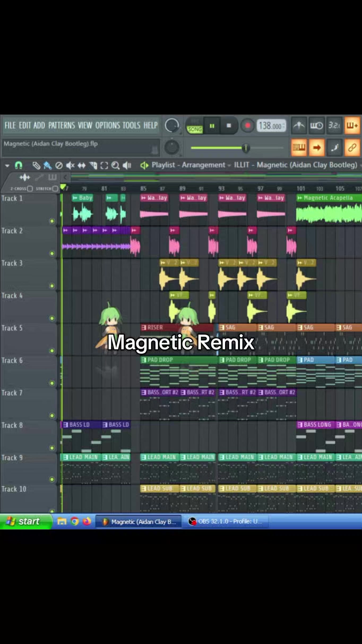Viewport: 362px width, 644px height.
Task: Click the green Playlist speaker icon
Action: [144, 165]
